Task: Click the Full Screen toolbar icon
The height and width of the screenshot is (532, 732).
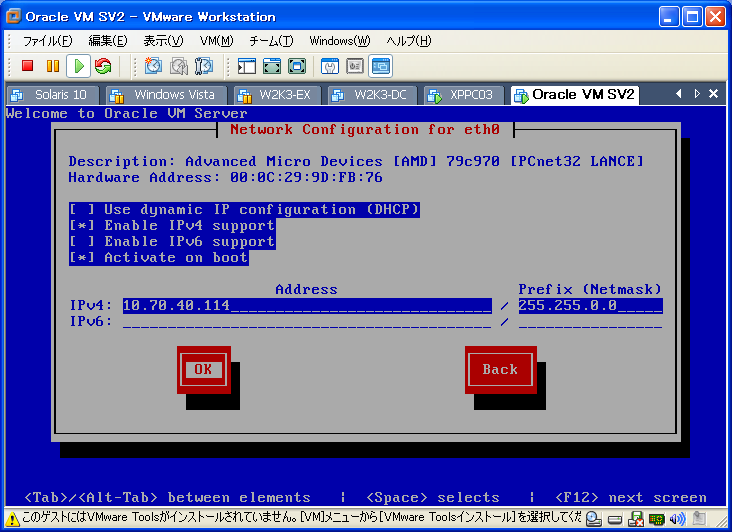Action: tap(297, 66)
